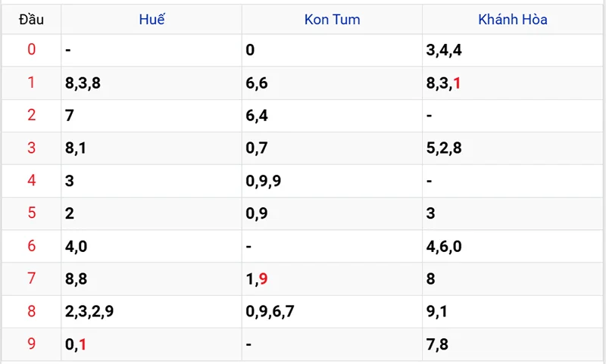Click the Khánh Hòa cell showing 7,8
Screen dimensions: 606x364
coord(437,344)
